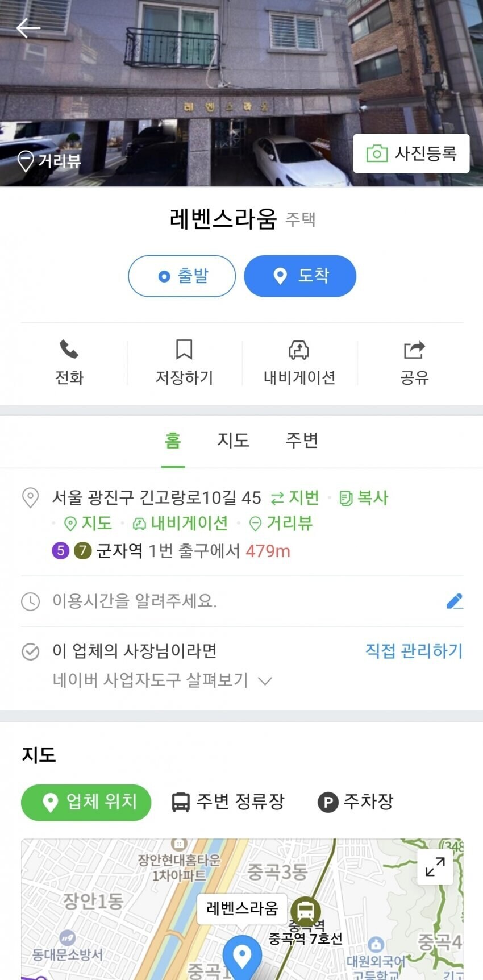Tap the 사진등록 button
This screenshot has width=483, height=980.
(x=411, y=153)
